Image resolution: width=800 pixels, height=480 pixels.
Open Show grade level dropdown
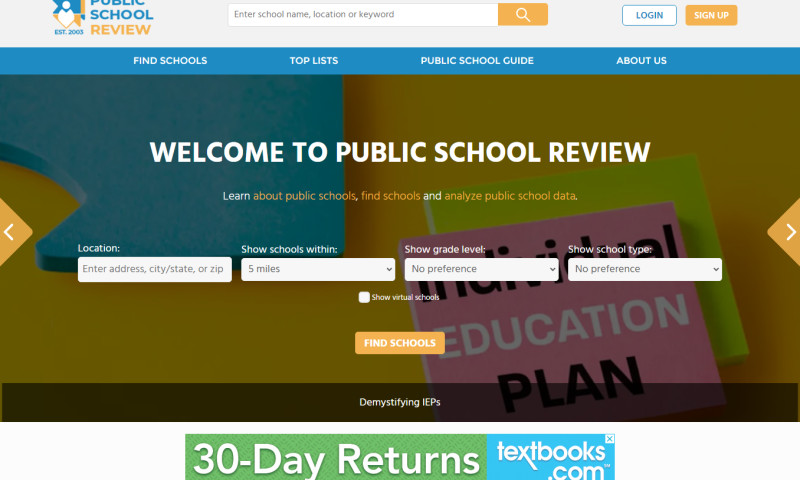tap(481, 269)
